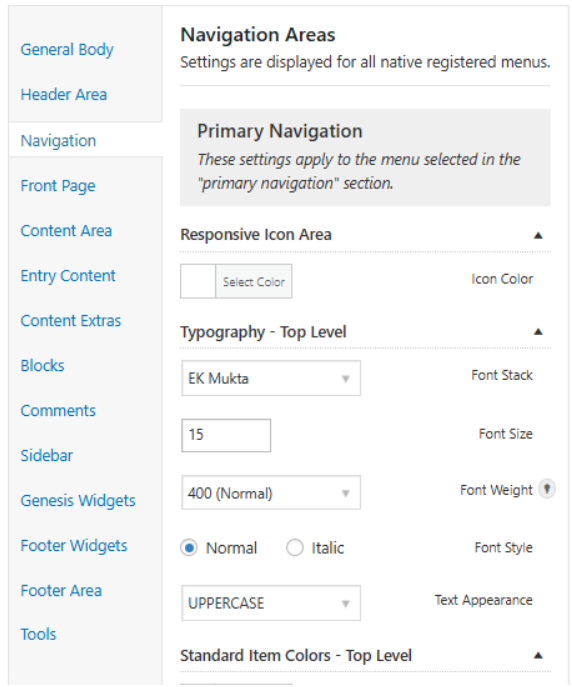The image size is (572, 687).
Task: Select the Normal font style radio button
Action: [x=189, y=548]
